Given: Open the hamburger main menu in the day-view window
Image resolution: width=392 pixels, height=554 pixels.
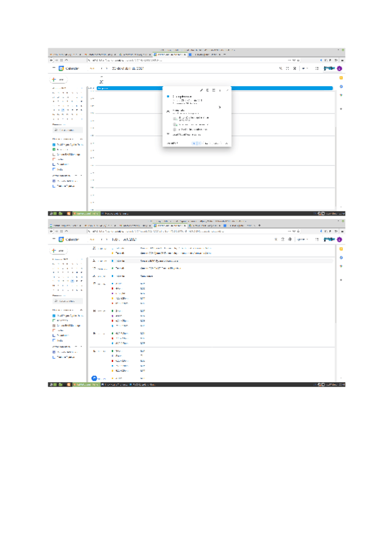Looking at the screenshot, I should (54, 68).
